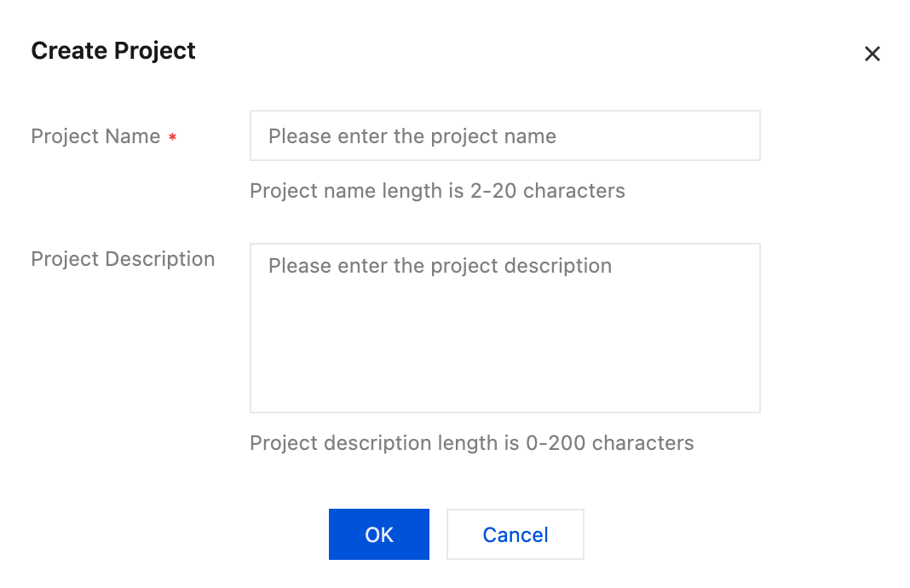Close the Create Project dialog with X

click(872, 54)
